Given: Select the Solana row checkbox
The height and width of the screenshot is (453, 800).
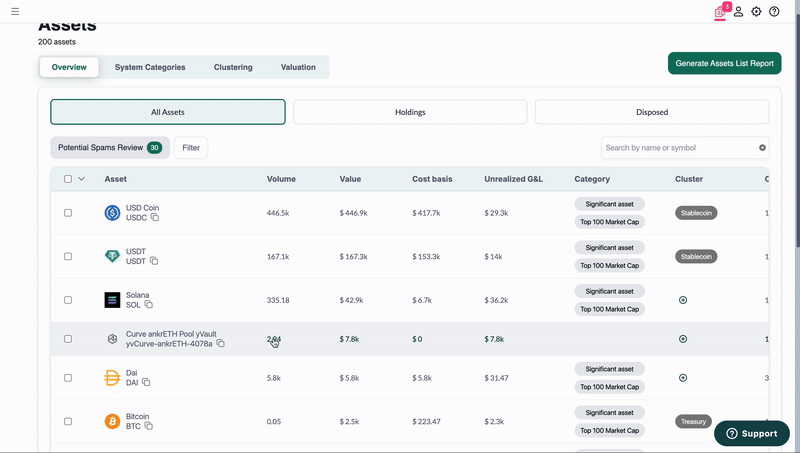Looking at the screenshot, I should [x=68, y=300].
